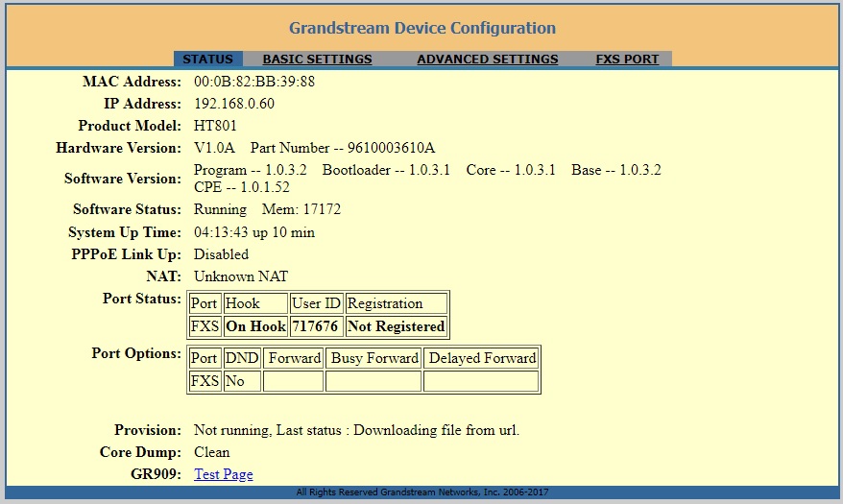Screen dimensions: 843x504
Task: Click the Port Options label
Action: (x=136, y=353)
